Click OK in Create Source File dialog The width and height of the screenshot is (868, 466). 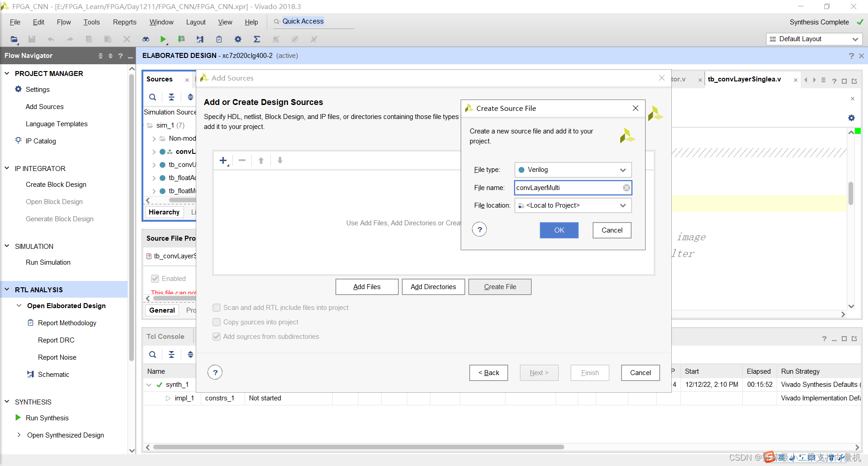559,230
